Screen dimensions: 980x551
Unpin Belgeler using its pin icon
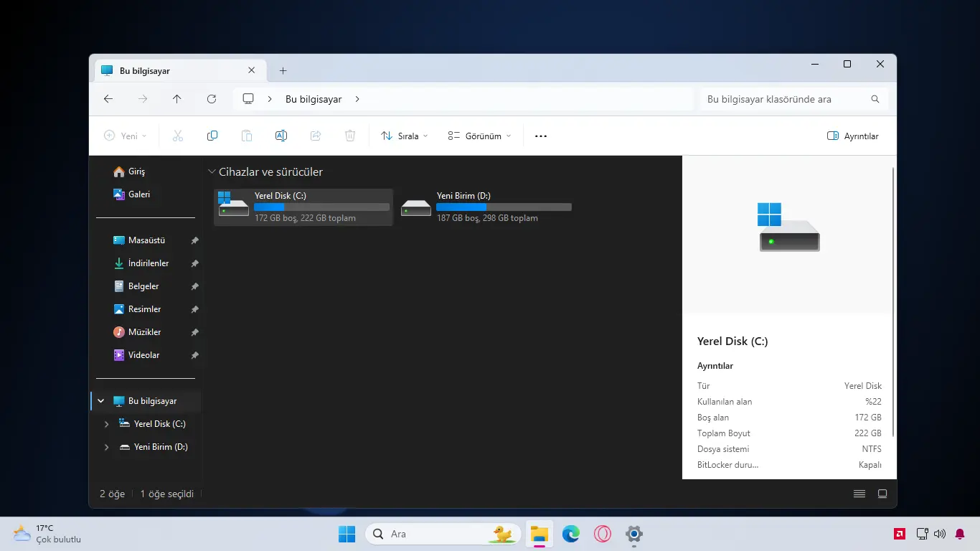coord(194,286)
